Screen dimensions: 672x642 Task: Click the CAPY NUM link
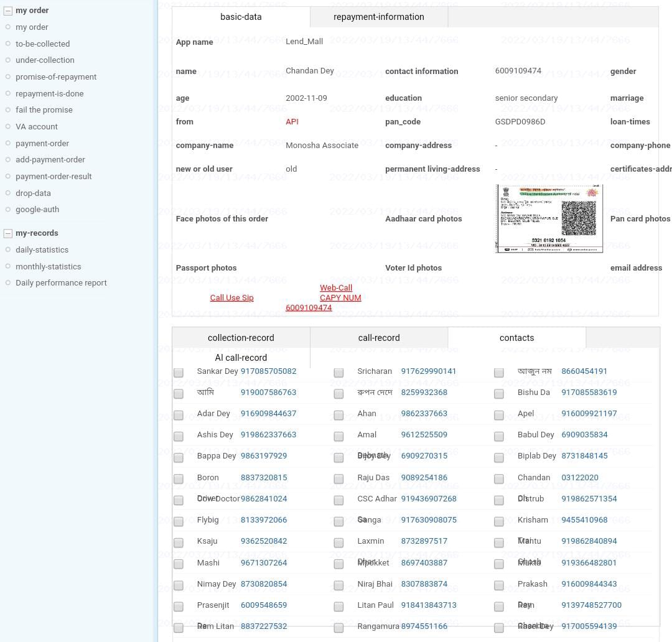[x=340, y=298]
